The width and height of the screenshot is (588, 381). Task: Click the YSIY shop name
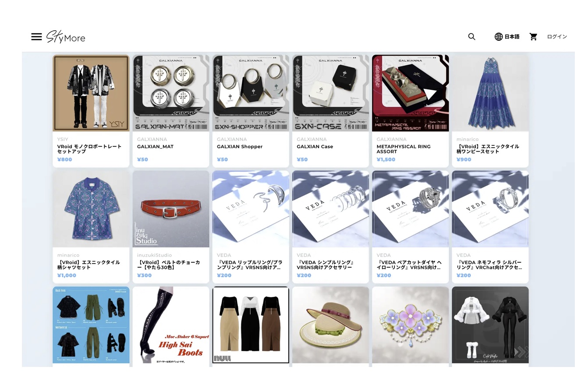[x=63, y=139]
